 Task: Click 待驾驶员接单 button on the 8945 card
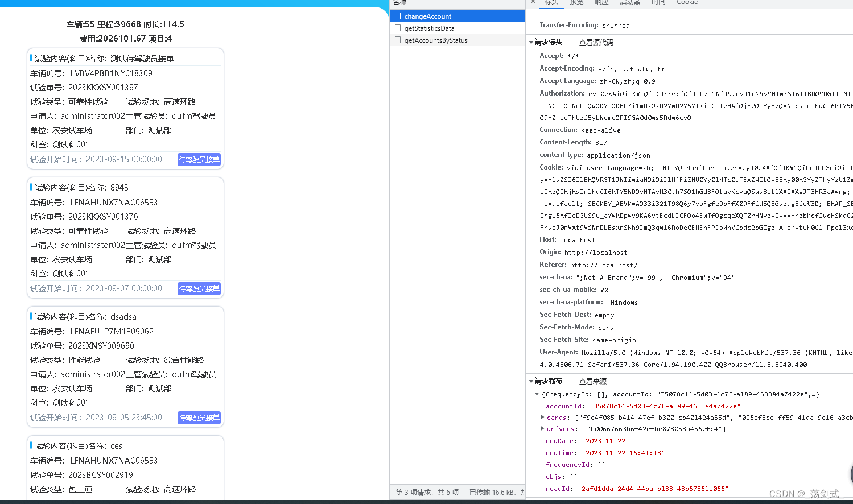[199, 289]
